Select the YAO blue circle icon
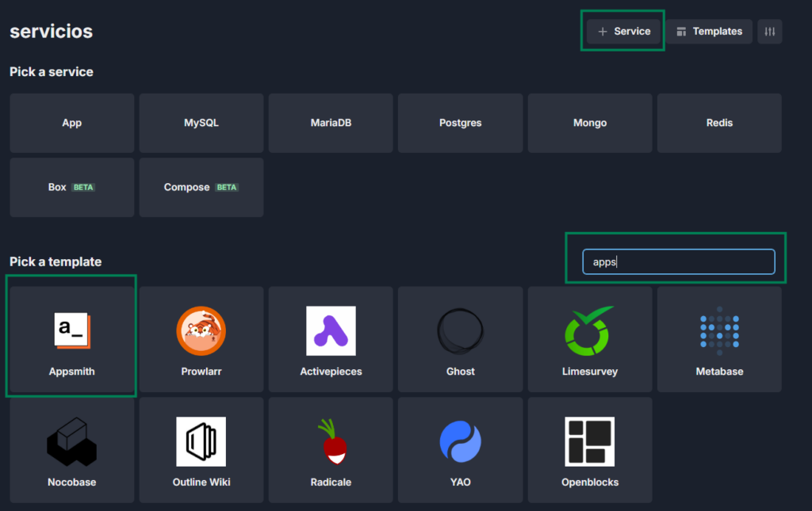 click(460, 441)
